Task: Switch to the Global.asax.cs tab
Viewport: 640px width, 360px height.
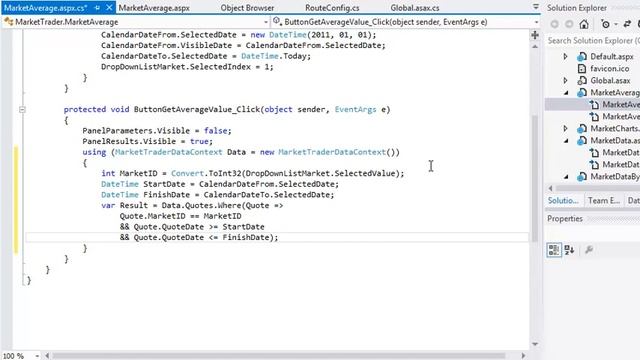Action: [x=415, y=8]
